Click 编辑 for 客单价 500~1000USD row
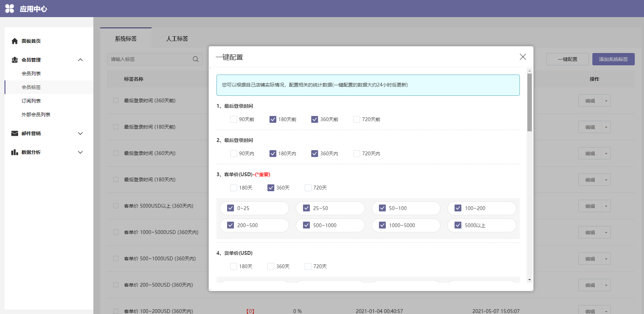This screenshot has height=314, width=644. pyautogui.click(x=590, y=259)
